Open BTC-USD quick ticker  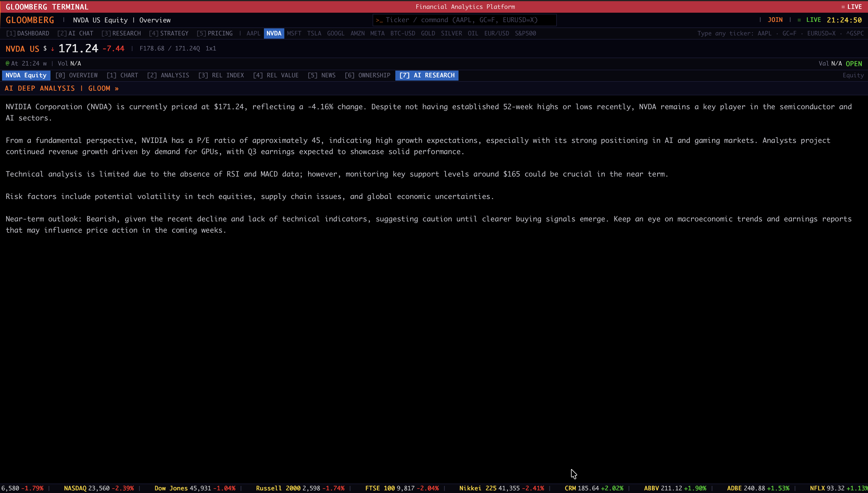(x=402, y=33)
